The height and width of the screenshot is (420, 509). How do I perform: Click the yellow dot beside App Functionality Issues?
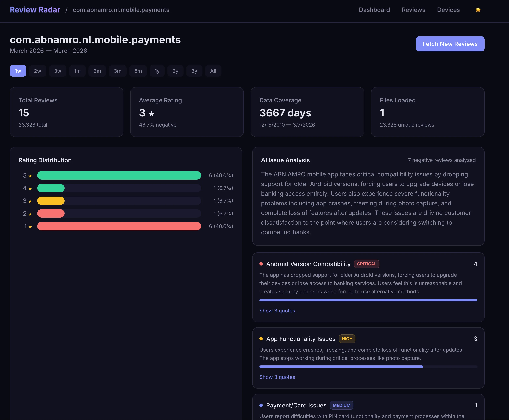click(261, 339)
